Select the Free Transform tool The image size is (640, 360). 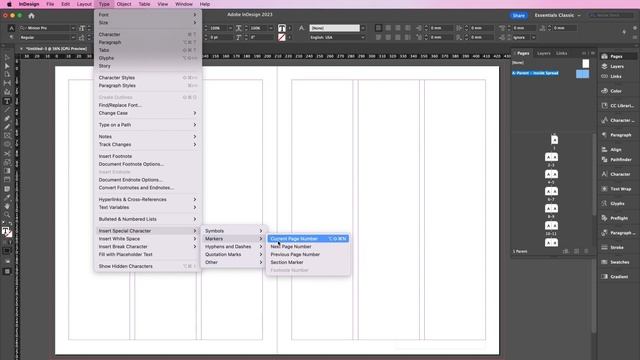click(x=7, y=162)
